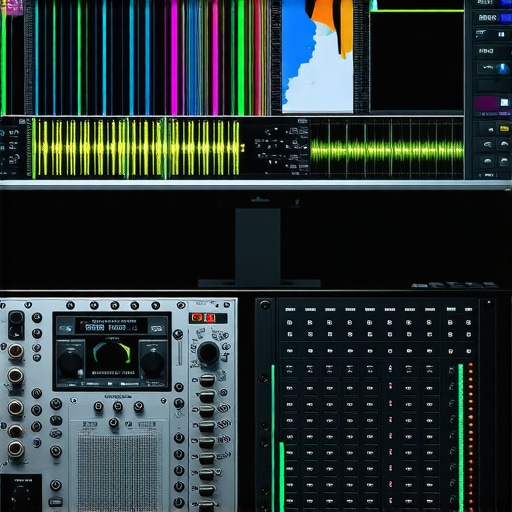Image resolution: width=512 pixels, height=512 pixels.
Task: Turn the large black rotary knob on the silver unit
Action: click(208, 353)
